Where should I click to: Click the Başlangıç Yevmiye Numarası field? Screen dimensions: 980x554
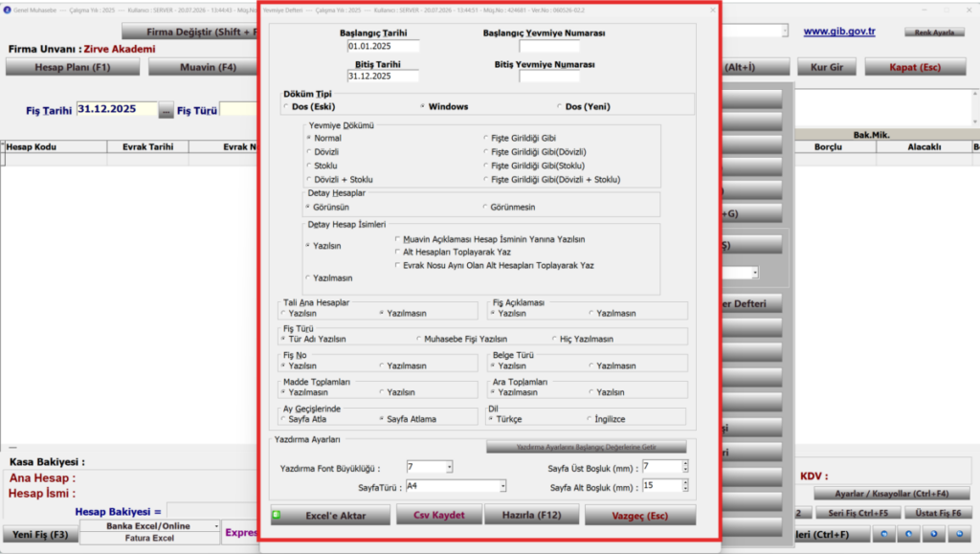click(549, 46)
